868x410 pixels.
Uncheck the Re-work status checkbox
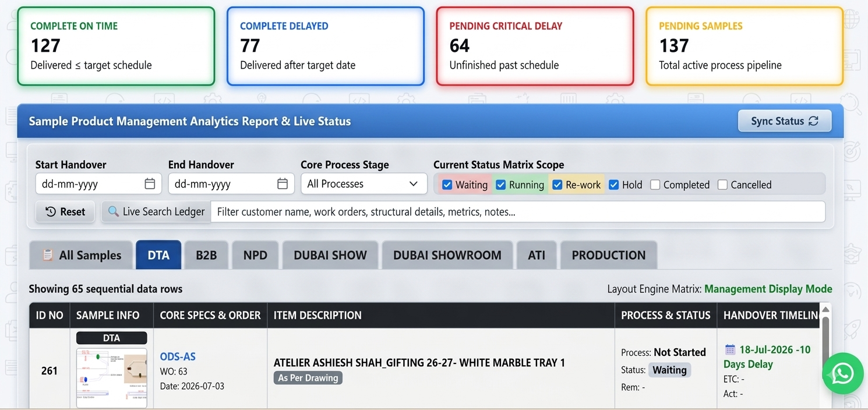[x=557, y=185]
